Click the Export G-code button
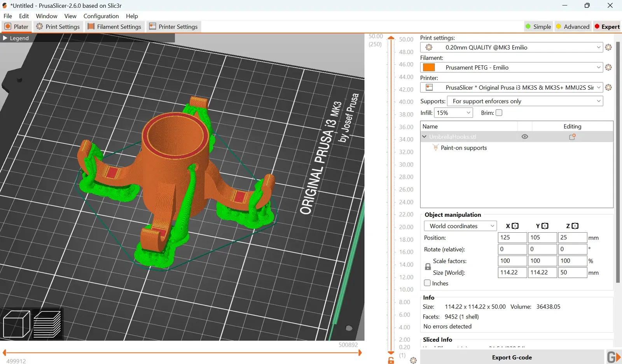Viewport: 622px width, 364px height. [512, 357]
